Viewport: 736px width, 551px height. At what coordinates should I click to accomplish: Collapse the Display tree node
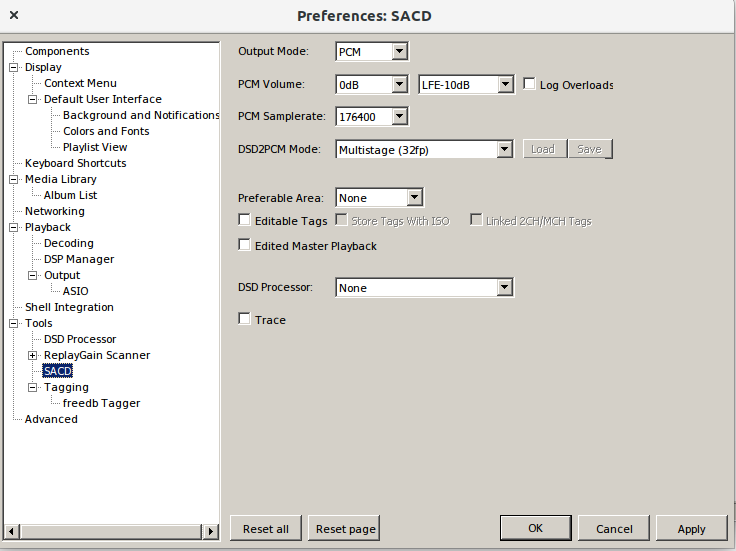tap(14, 67)
